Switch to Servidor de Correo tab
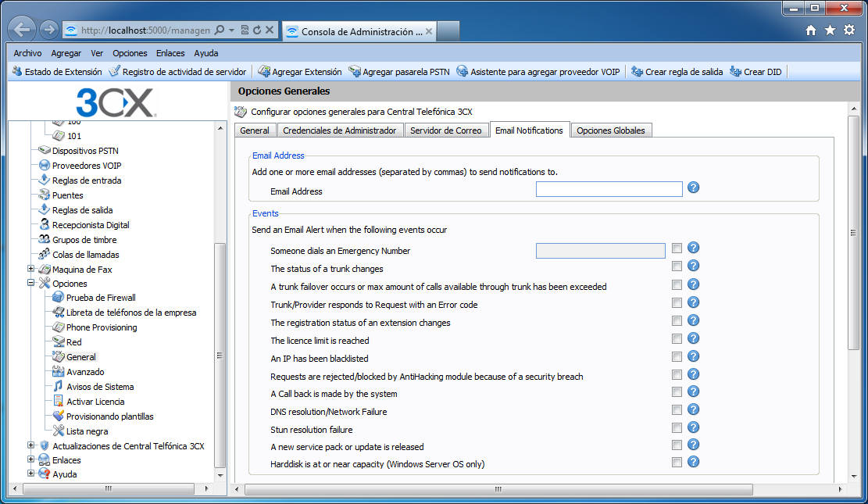The height and width of the screenshot is (504, 868). click(445, 130)
